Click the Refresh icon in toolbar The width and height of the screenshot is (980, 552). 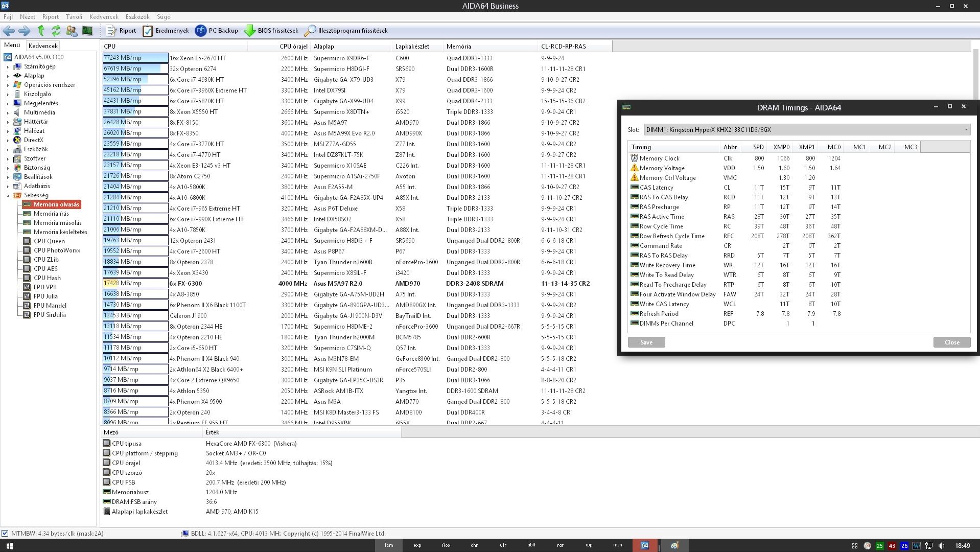point(56,31)
